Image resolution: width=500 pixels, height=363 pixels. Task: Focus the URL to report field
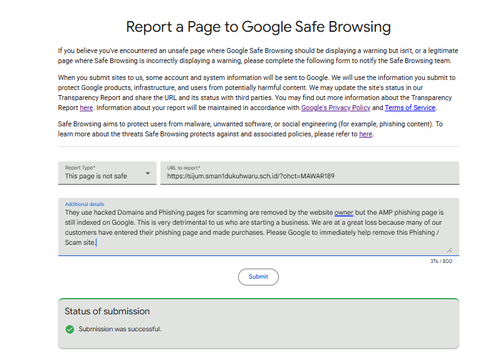310,173
